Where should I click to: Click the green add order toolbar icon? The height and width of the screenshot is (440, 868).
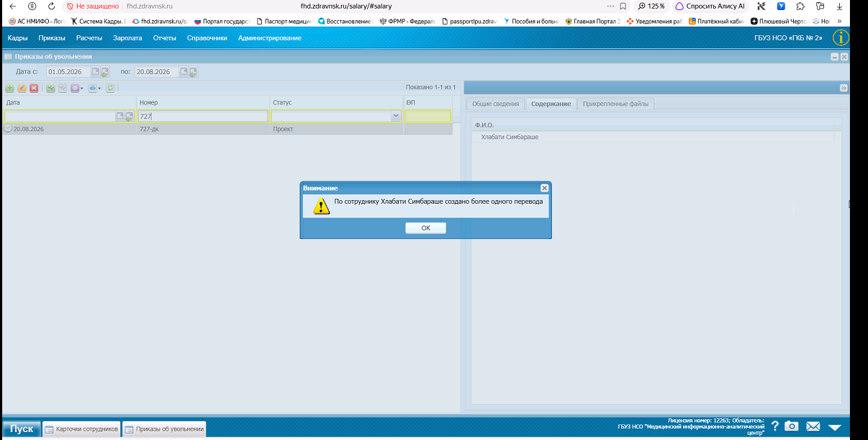point(10,88)
